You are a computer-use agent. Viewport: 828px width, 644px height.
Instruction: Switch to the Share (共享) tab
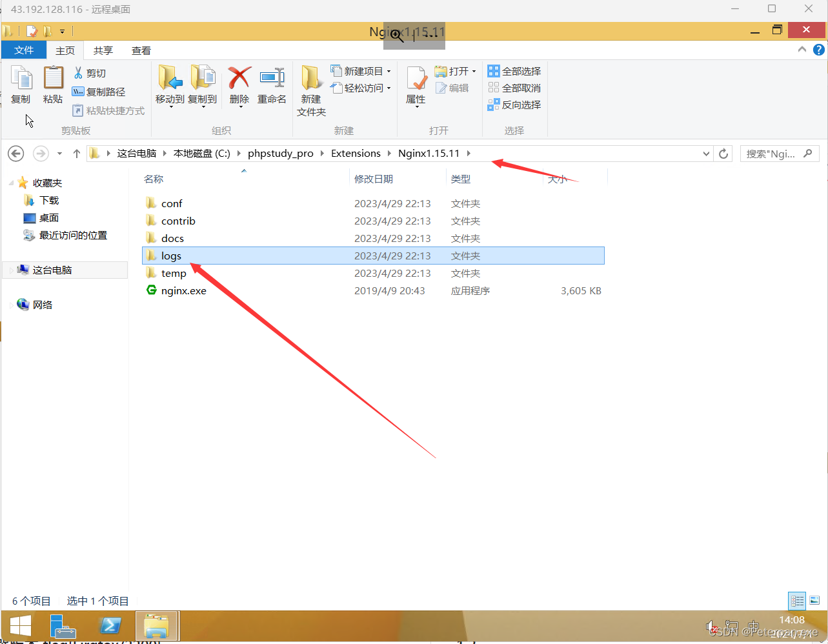[x=103, y=50]
